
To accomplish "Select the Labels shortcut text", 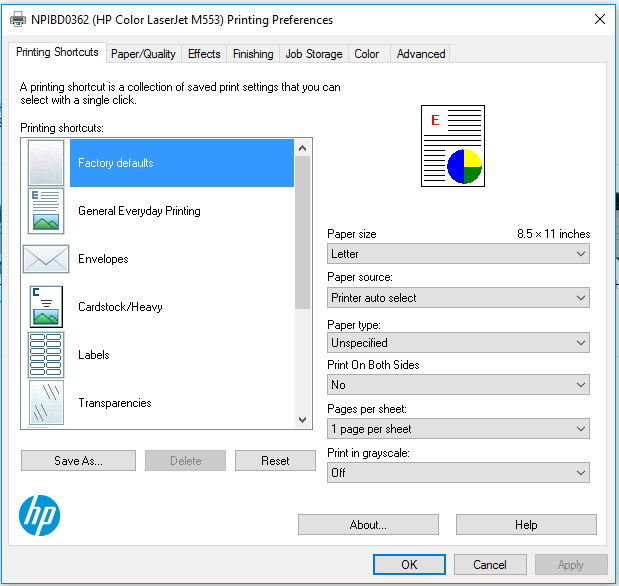I will coord(94,355).
